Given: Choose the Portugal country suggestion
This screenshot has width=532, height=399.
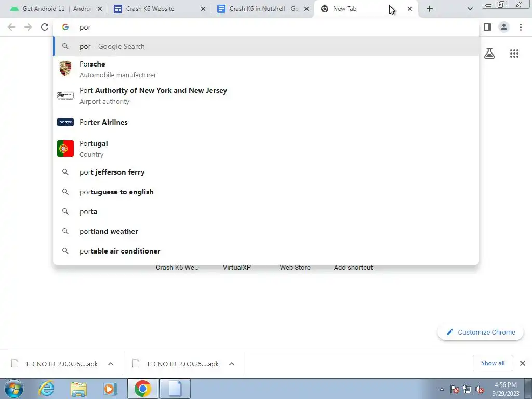Looking at the screenshot, I should click(x=266, y=149).
